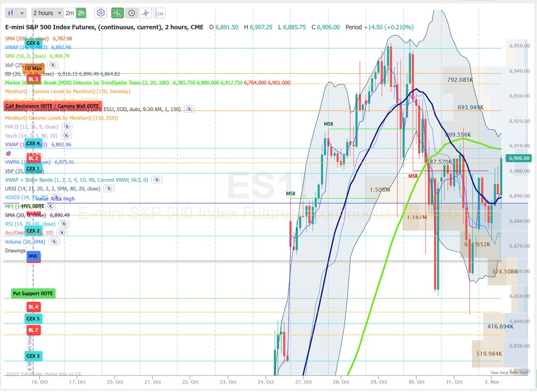
Task: Toggle visibility of Stoch indicator
Action: click(x=66, y=136)
